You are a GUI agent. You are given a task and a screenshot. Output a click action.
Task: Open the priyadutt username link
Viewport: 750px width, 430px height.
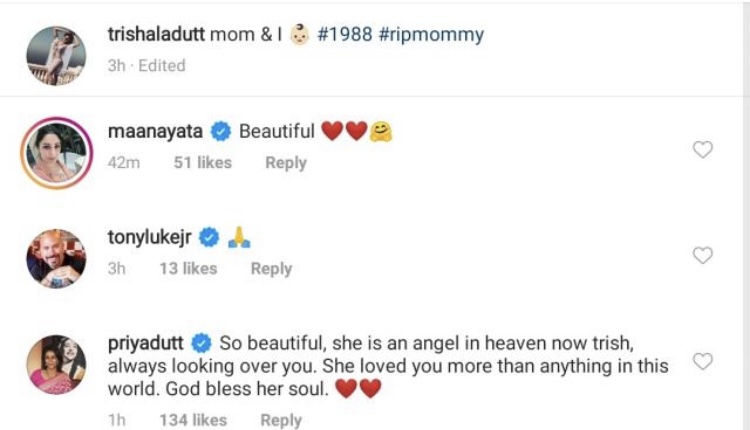click(x=147, y=340)
